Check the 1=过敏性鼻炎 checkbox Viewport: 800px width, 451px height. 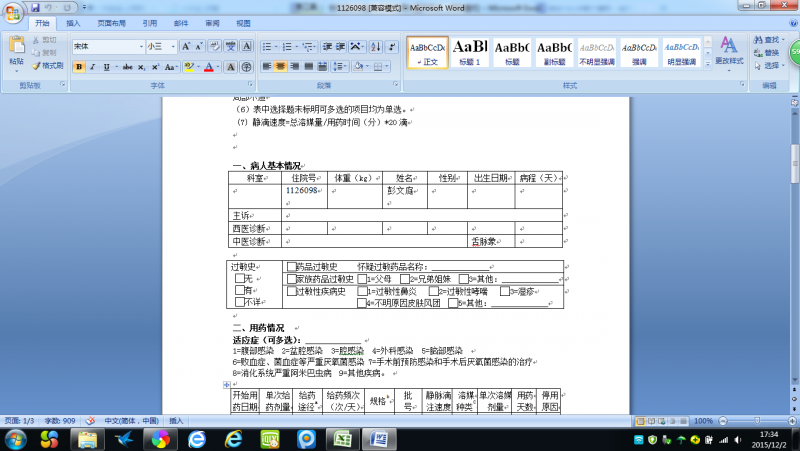click(362, 291)
